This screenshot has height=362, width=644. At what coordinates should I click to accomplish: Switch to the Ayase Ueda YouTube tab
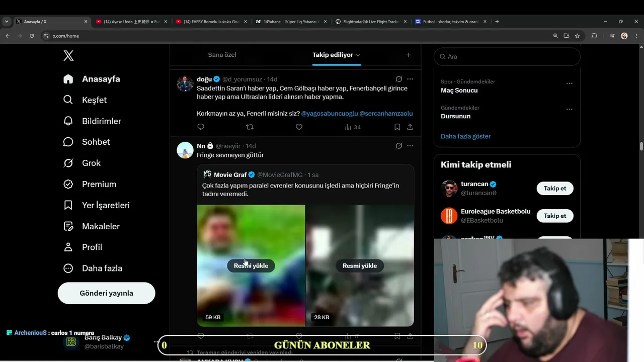[x=132, y=22]
